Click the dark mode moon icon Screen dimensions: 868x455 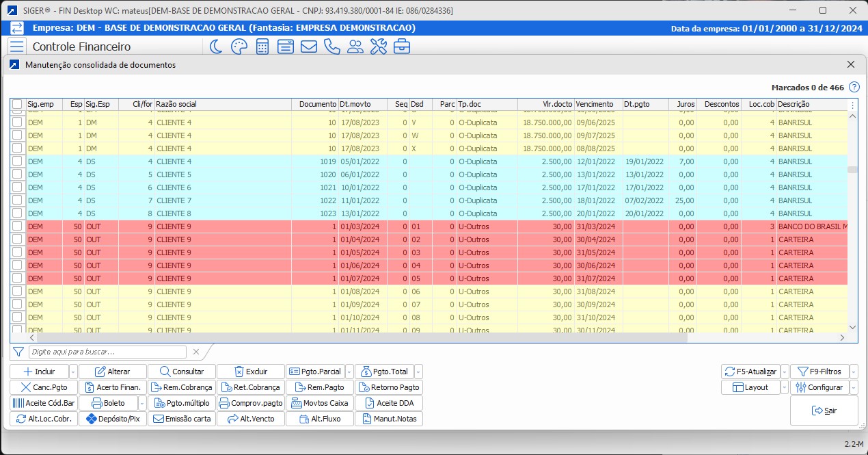[215, 47]
